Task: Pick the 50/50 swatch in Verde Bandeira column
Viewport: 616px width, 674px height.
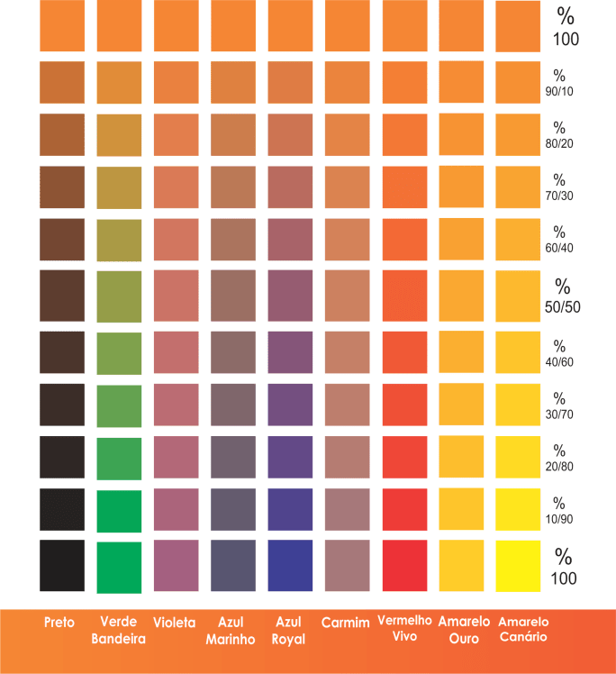Action: pyautogui.click(x=119, y=296)
